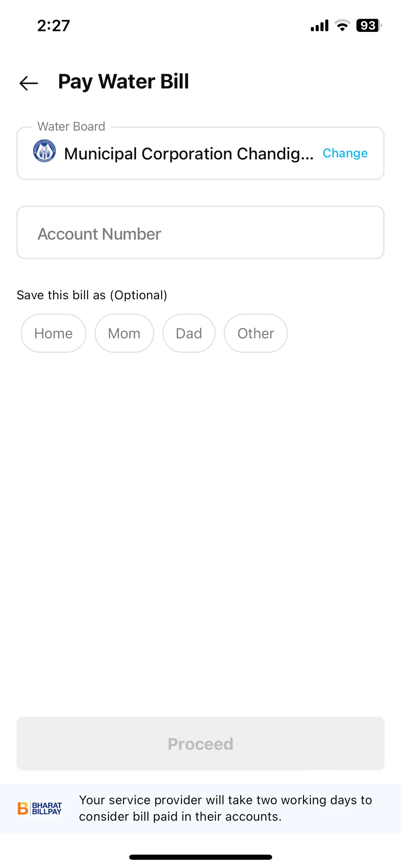
Task: Click the Change water board link
Action: pyautogui.click(x=345, y=153)
